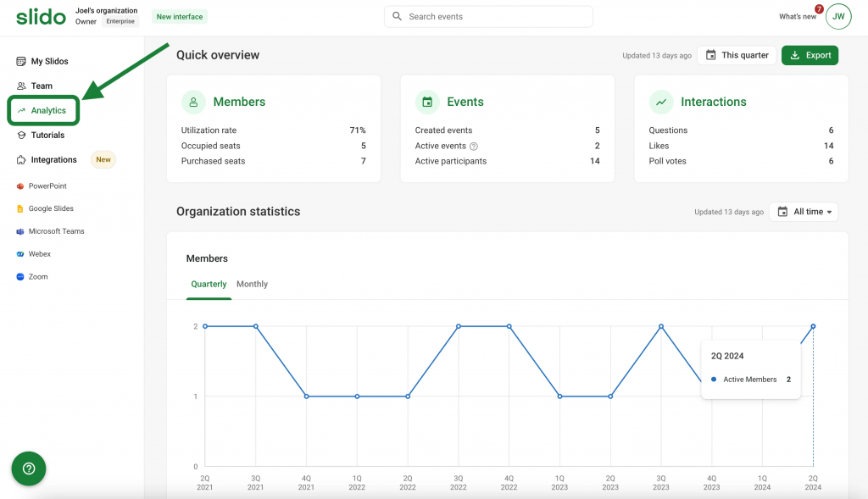868x499 pixels.
Task: Click the Team people icon
Action: click(x=21, y=86)
